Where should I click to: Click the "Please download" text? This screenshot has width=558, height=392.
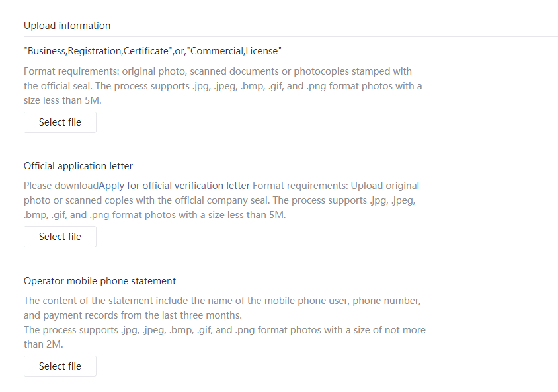pos(61,186)
